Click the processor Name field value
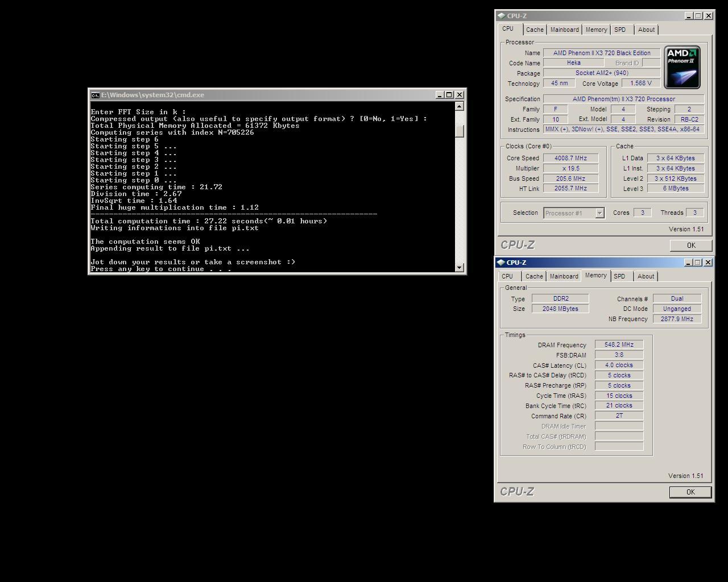The image size is (728, 582). (602, 53)
